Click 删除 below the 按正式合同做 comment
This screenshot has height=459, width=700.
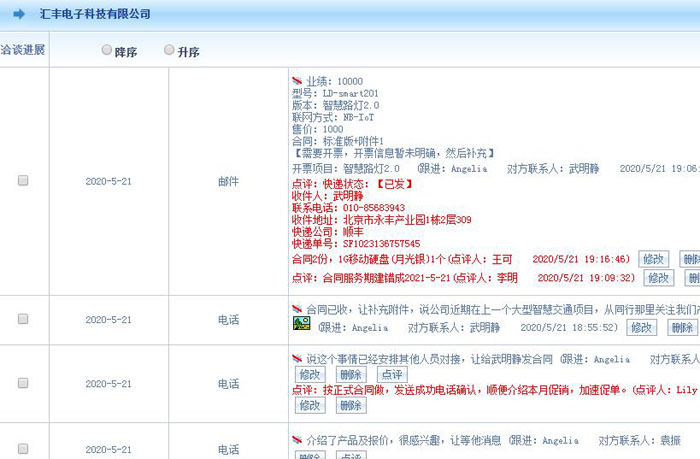click(x=351, y=406)
